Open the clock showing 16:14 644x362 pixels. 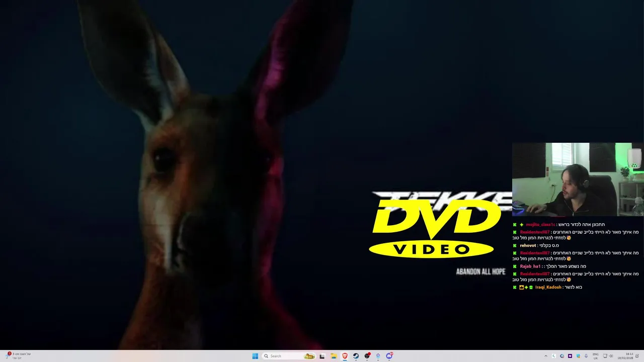pyautogui.click(x=625, y=356)
